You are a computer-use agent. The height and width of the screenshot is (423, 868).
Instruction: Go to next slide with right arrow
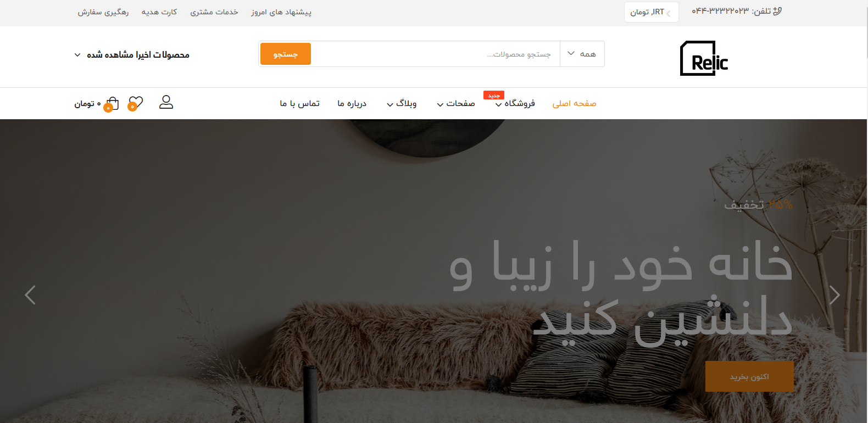coord(834,295)
